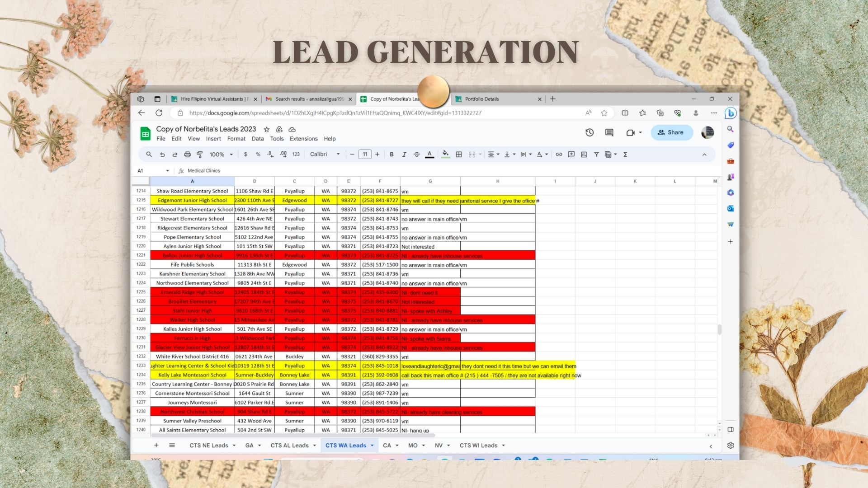The height and width of the screenshot is (488, 868).
Task: Open the Calibri font dropdown
Action: (325, 155)
